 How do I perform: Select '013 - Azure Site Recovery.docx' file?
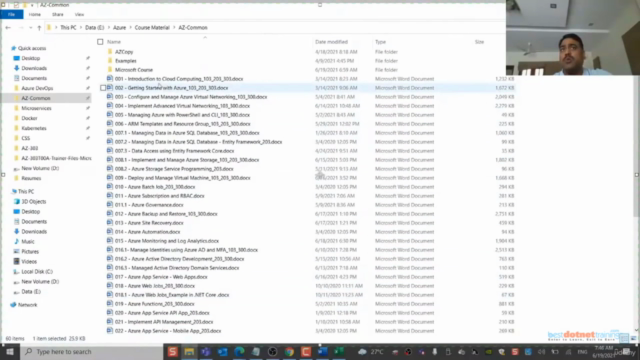(149, 223)
